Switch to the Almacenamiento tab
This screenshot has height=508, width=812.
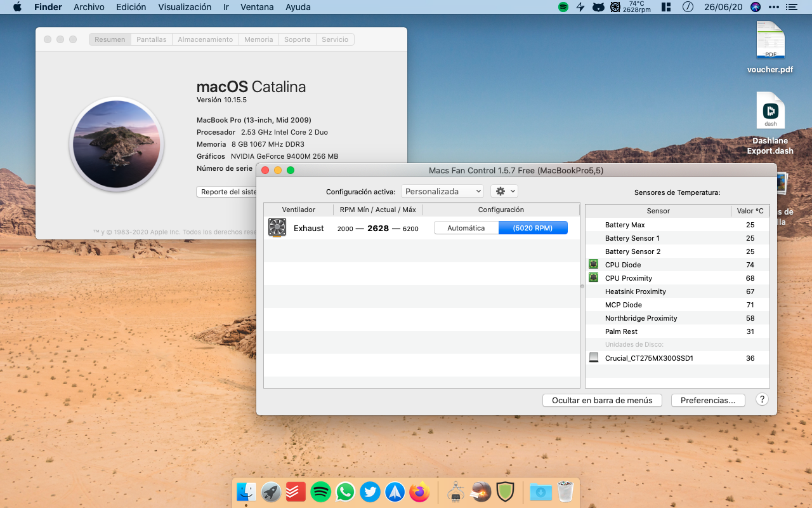click(x=206, y=39)
